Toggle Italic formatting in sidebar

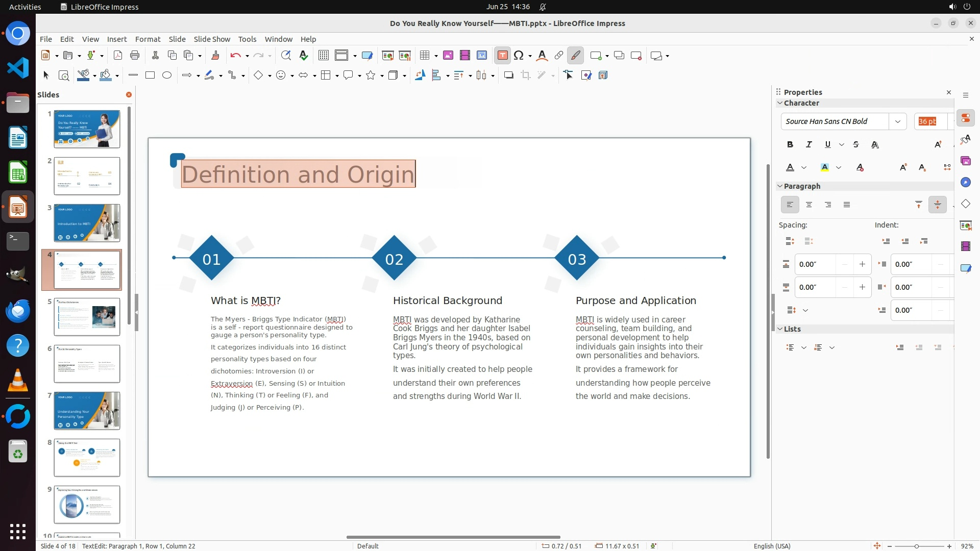pyautogui.click(x=808, y=145)
